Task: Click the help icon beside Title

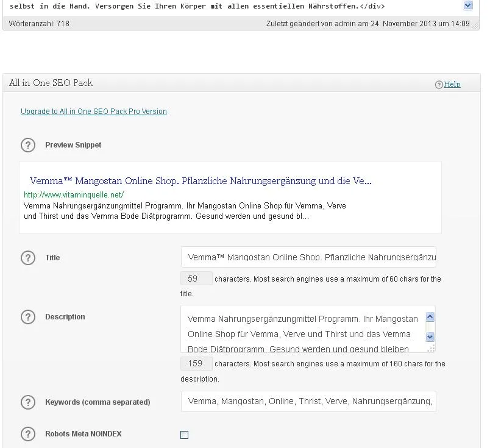Action: tap(28, 258)
